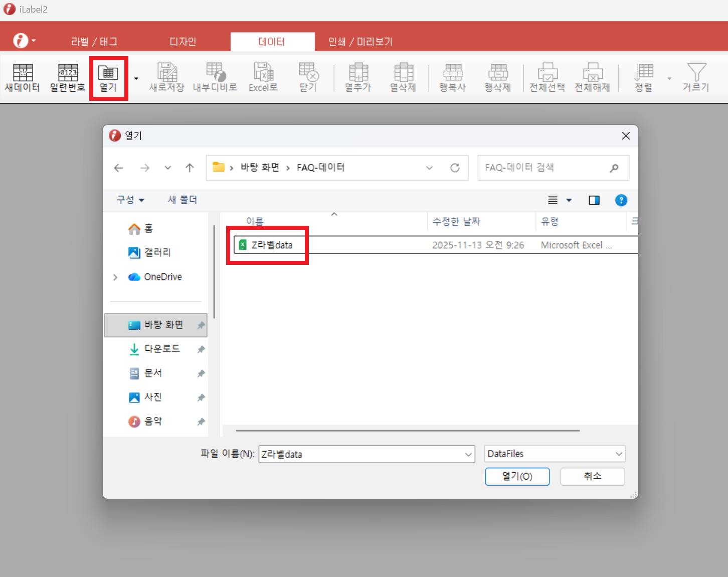The height and width of the screenshot is (577, 728).
Task: Expand the file name combo box arrow
Action: tap(468, 455)
